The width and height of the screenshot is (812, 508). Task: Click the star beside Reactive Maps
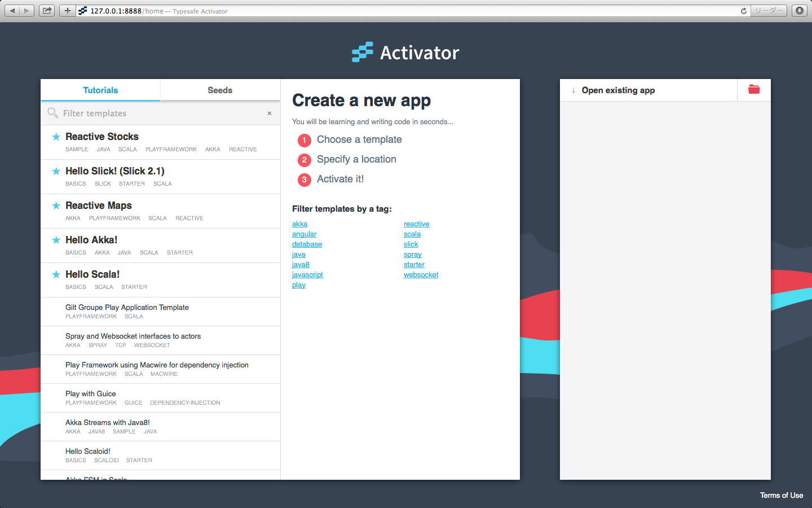pyautogui.click(x=56, y=205)
